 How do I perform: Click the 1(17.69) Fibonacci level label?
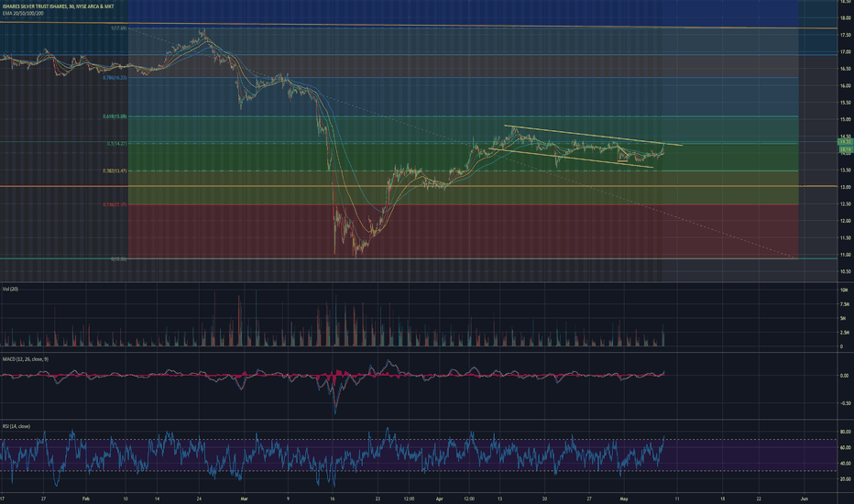(119, 27)
